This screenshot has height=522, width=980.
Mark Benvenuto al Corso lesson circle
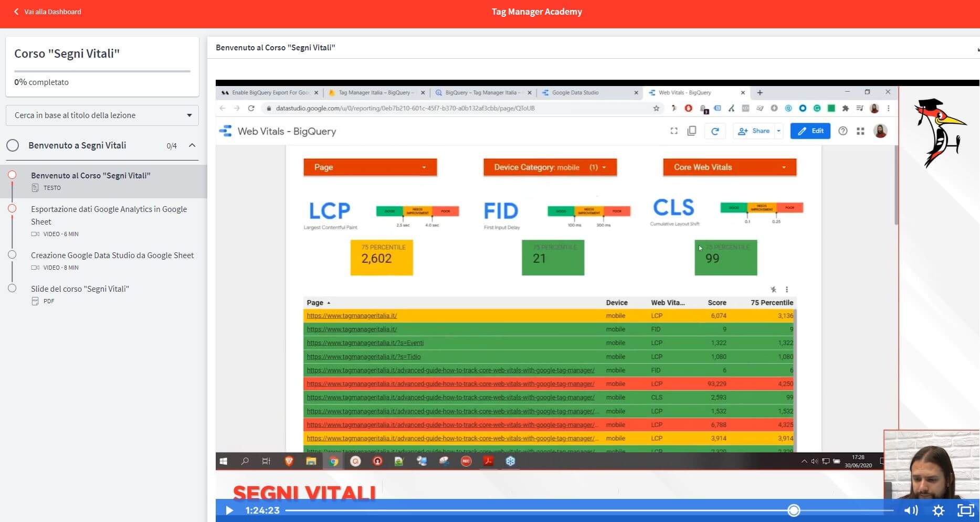(x=12, y=175)
